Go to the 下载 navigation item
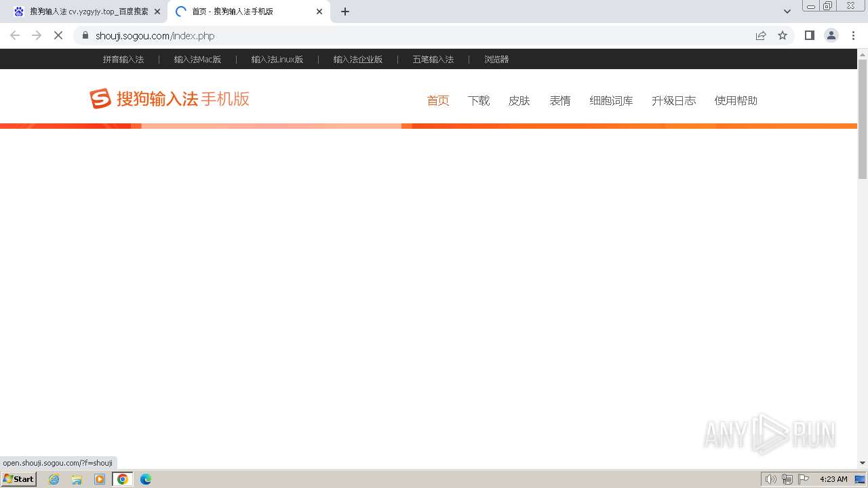This screenshot has height=488, width=868. [x=479, y=100]
